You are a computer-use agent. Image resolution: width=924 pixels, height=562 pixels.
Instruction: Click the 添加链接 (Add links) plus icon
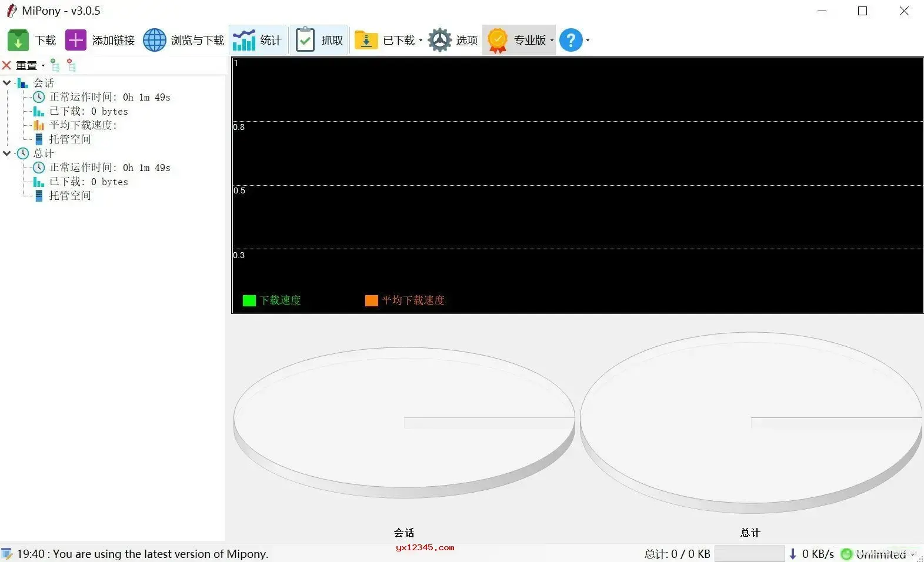point(75,40)
